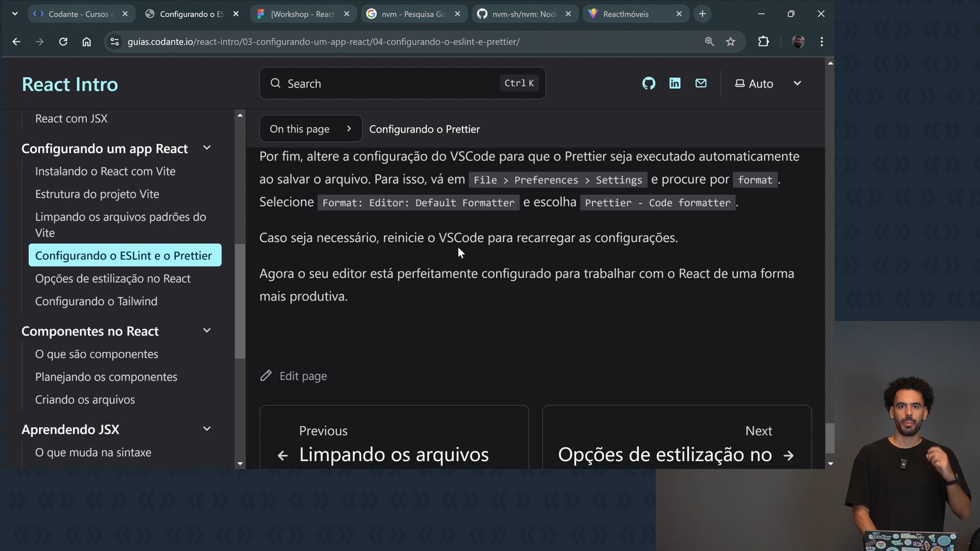980x551 pixels.
Task: Open the GitHub profile icon link
Action: tap(649, 83)
